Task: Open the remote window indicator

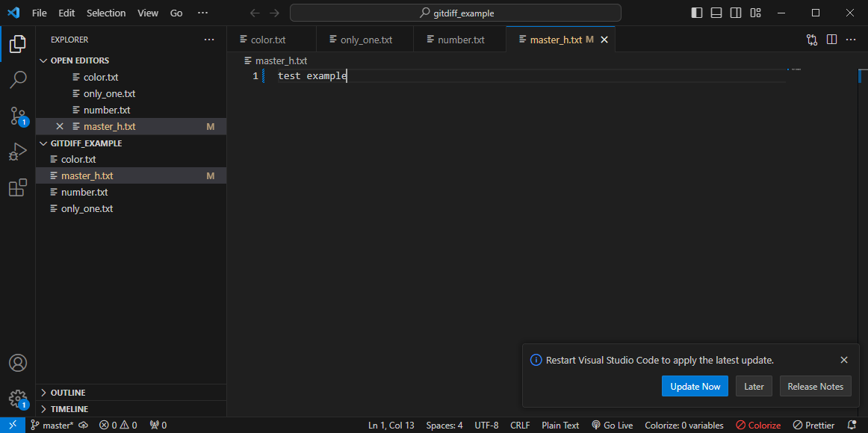Action: 12,426
